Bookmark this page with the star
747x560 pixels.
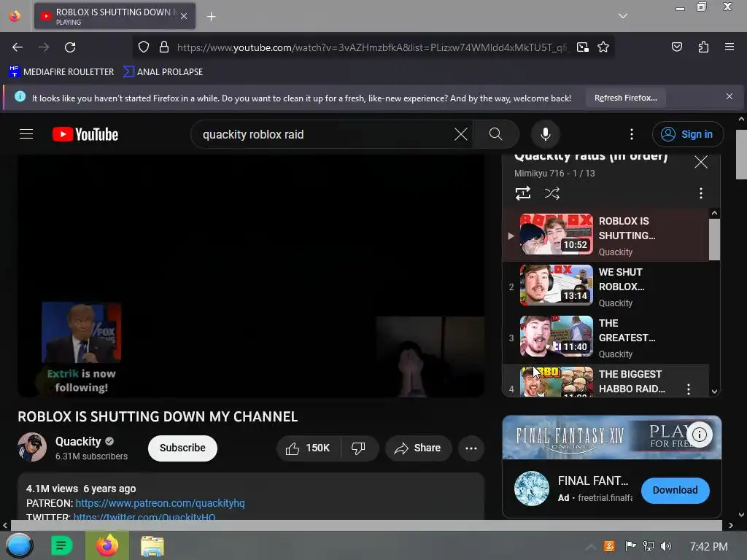tap(603, 47)
